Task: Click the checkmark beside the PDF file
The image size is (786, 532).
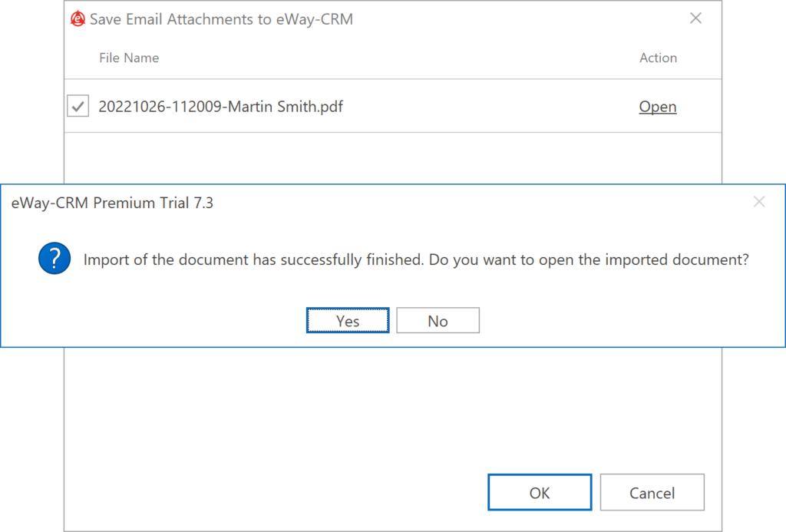Action: (78, 107)
